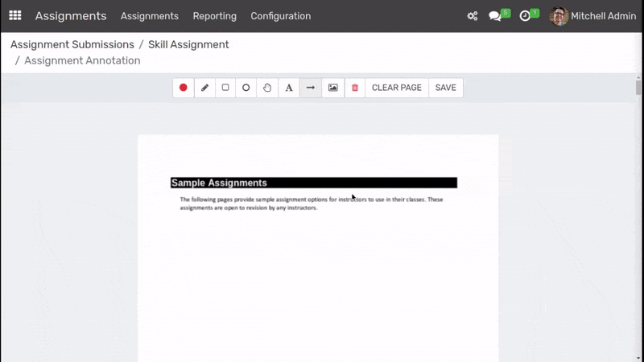Open the conversations messages icon
The width and height of the screenshot is (644, 362).
click(496, 16)
